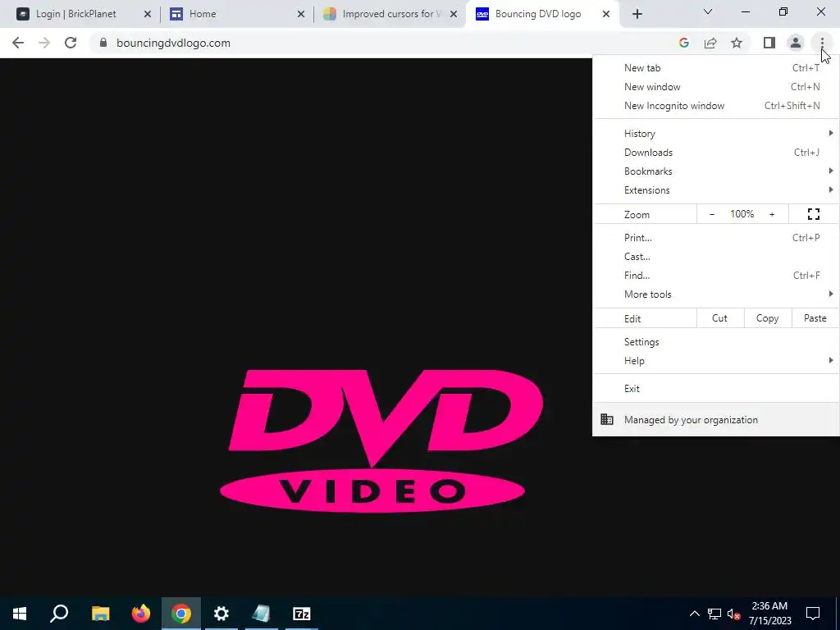
Task: Open the notification center icon
Action: (x=813, y=614)
